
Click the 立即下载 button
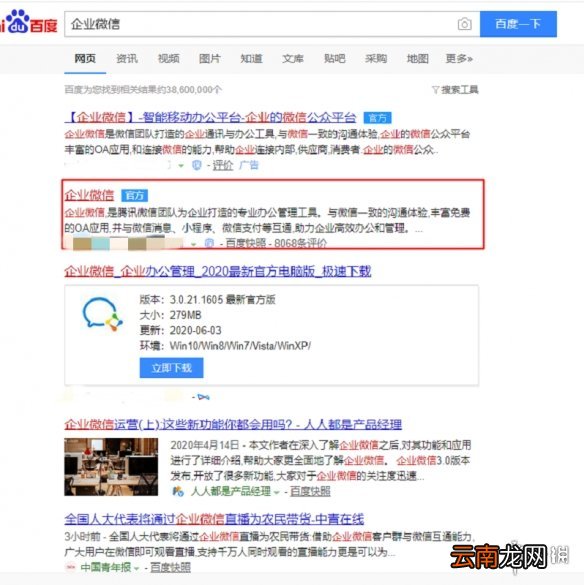[172, 368]
